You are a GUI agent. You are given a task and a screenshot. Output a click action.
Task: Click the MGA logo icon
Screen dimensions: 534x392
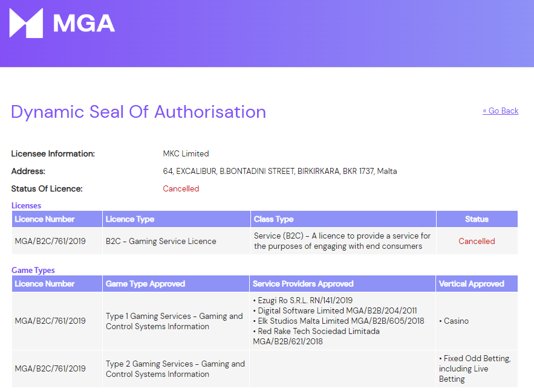pos(26,24)
